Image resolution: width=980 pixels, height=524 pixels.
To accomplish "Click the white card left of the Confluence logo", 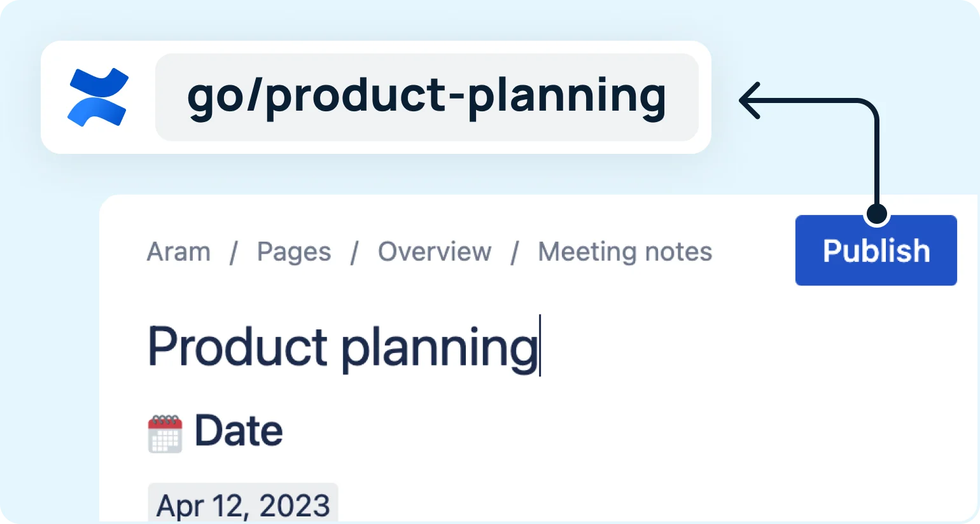I will tap(53, 97).
